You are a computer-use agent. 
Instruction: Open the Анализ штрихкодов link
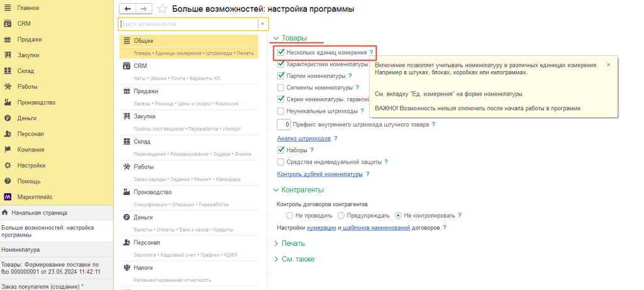click(304, 138)
